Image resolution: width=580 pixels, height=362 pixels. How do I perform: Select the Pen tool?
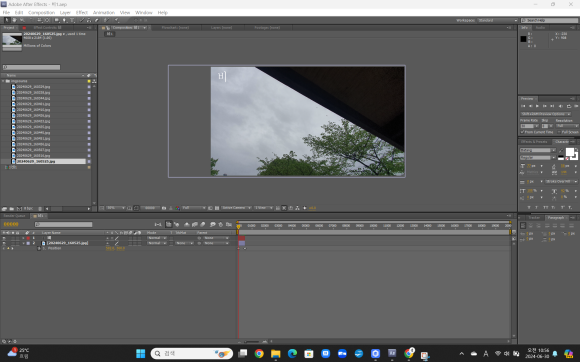(x=64, y=20)
